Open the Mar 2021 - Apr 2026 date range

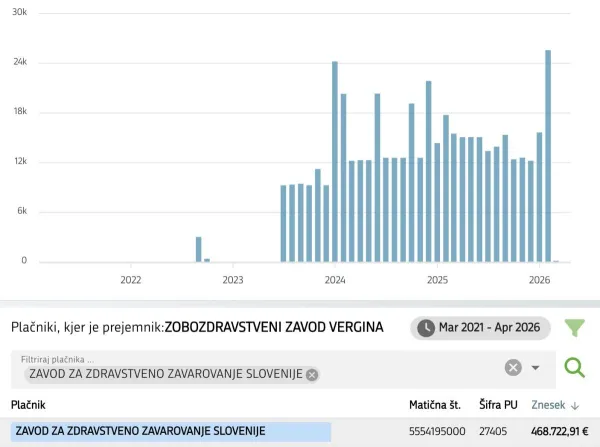(480, 328)
